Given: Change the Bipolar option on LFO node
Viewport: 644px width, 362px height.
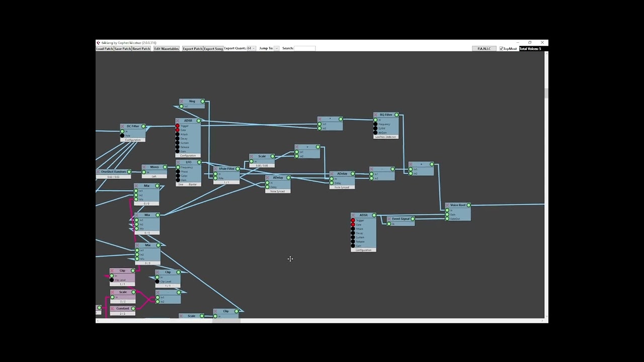Looking at the screenshot, I should pyautogui.click(x=193, y=185).
